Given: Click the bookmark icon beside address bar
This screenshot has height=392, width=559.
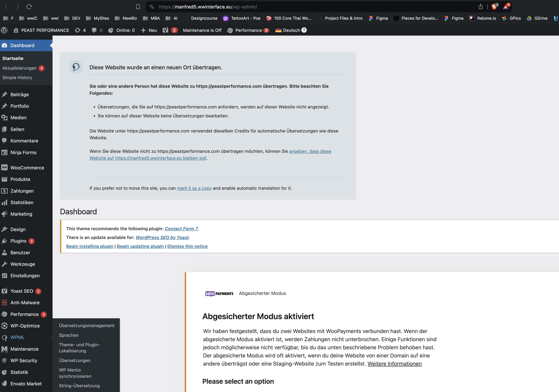Looking at the screenshot, I should 138,7.
